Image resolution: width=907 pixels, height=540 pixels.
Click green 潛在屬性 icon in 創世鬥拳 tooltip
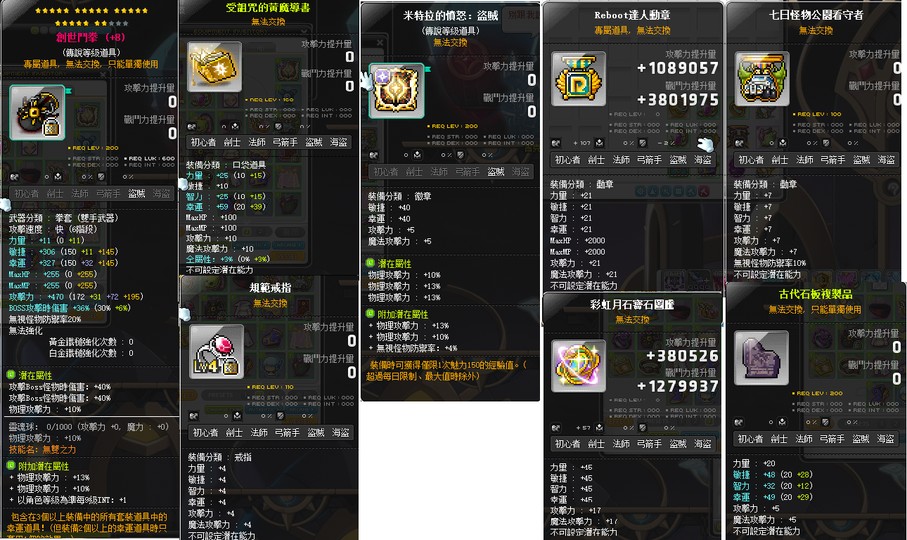point(11,375)
